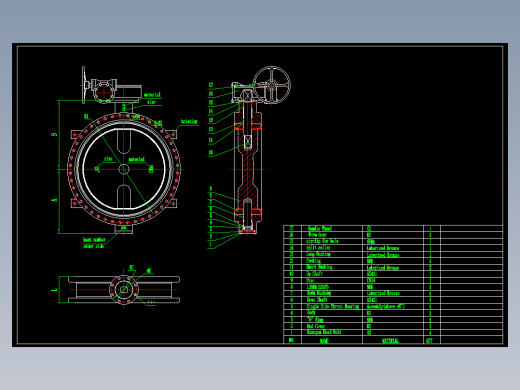This screenshot has height=390, width=520.
Task: Click 'Long Bushing' parts table entry
Action: click(318, 254)
